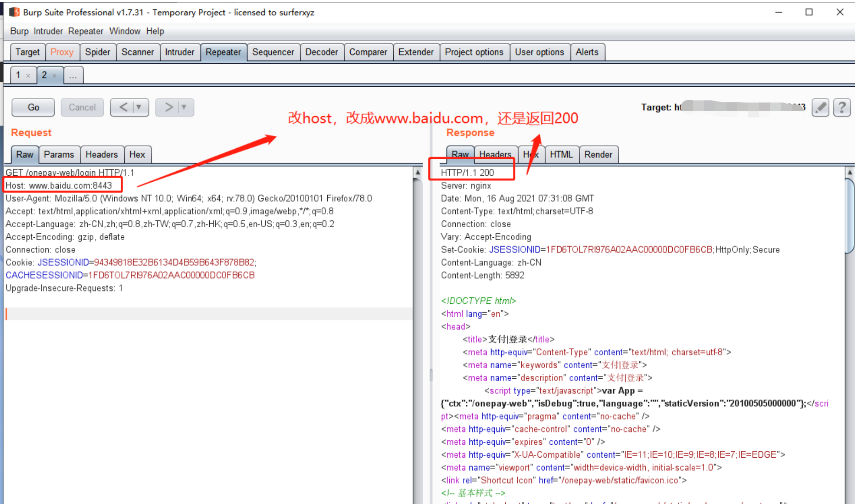Select the request Params tab
Image resolution: width=855 pixels, height=504 pixels.
pyautogui.click(x=59, y=154)
